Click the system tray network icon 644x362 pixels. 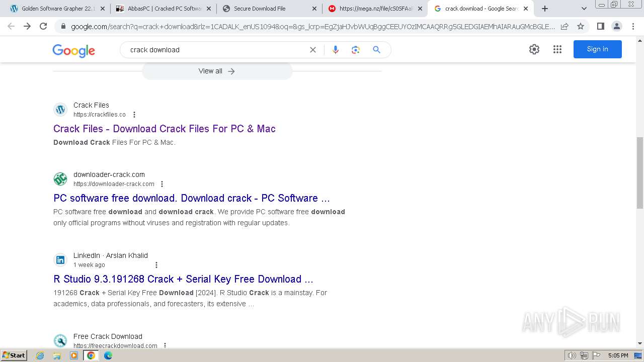tap(584, 355)
